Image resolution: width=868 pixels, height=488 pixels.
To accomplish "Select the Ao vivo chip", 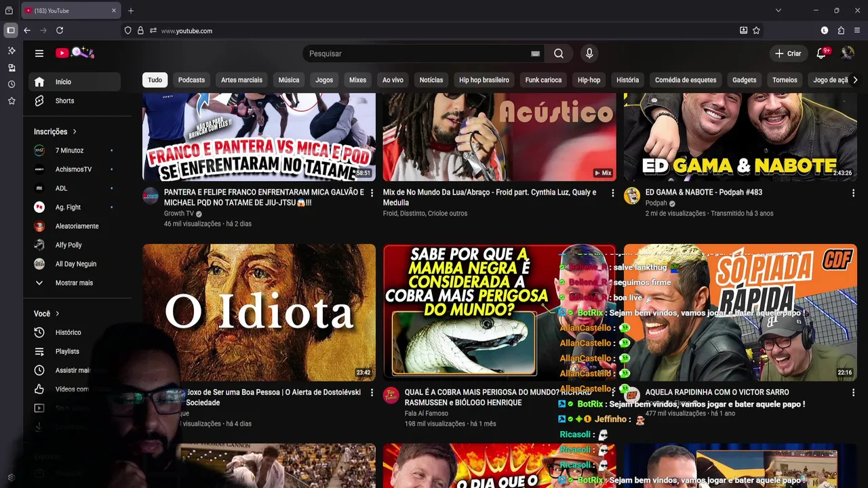I will (x=393, y=80).
